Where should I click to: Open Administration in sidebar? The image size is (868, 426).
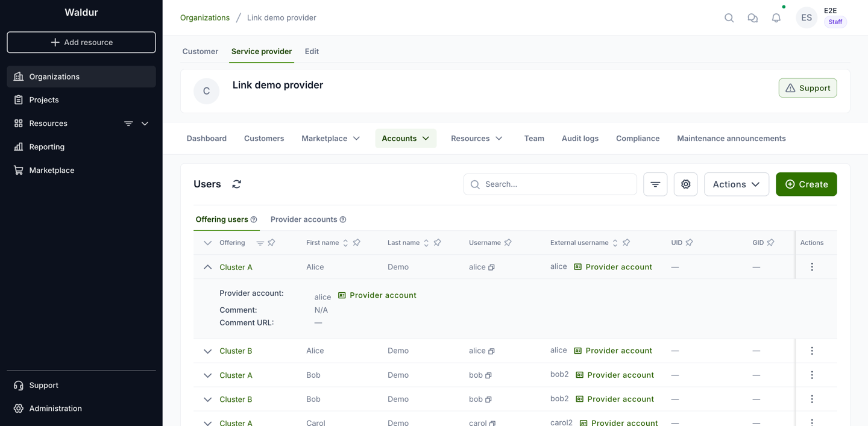[x=81, y=409]
